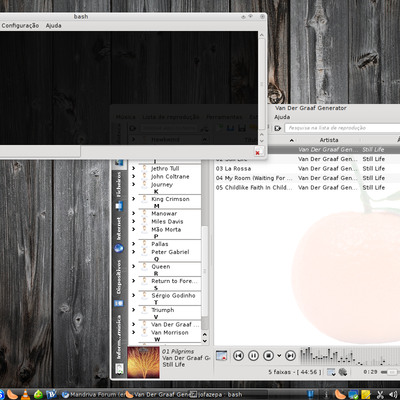Open the Inform... música sidebar tab
Image resolution: width=400 pixels, height=400 pixels.
119,337
